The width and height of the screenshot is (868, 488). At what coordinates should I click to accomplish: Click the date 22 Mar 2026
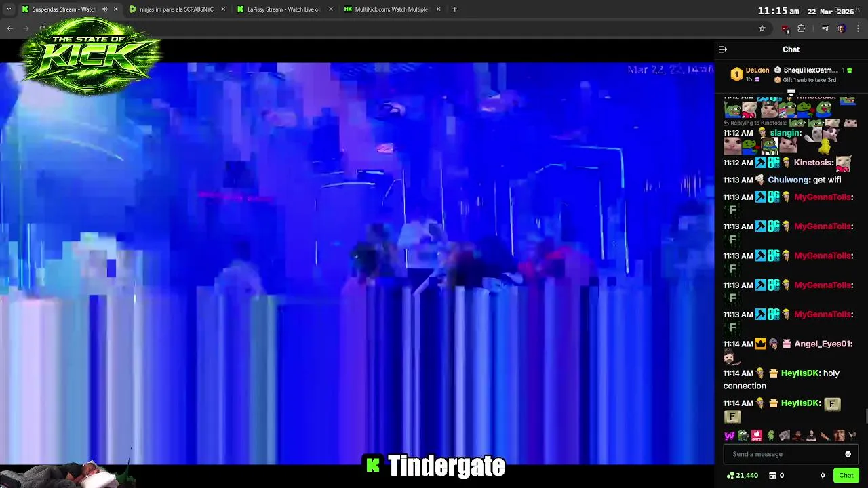(831, 12)
